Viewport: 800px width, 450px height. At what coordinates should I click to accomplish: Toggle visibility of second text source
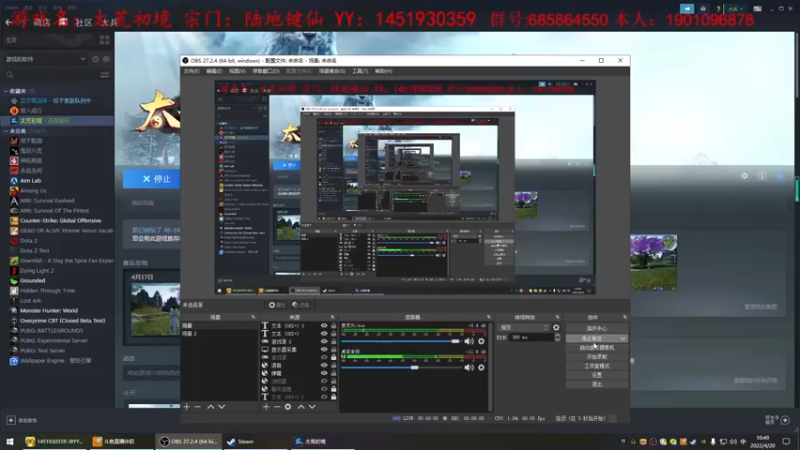coord(324,334)
